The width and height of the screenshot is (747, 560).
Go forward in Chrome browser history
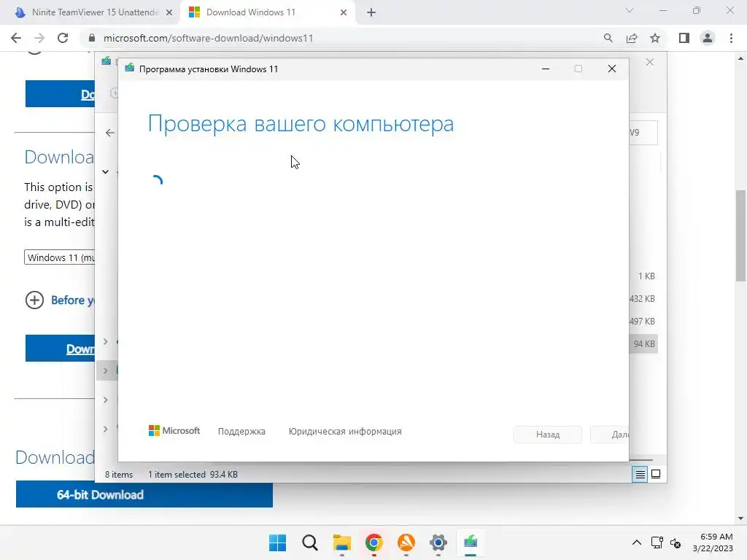click(x=39, y=38)
